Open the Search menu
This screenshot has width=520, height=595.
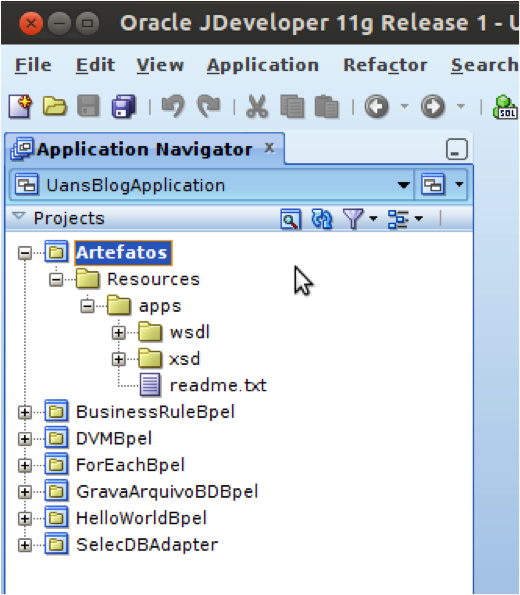[x=485, y=65]
